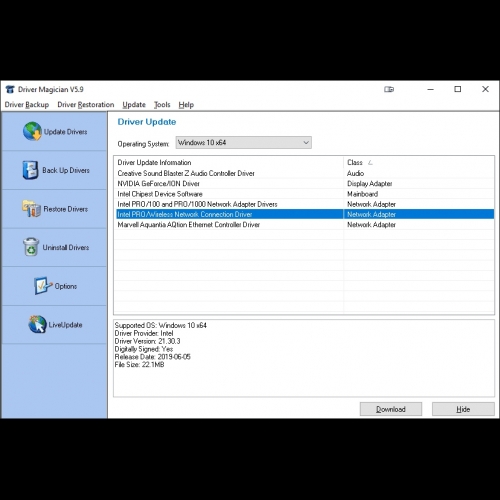Open the Help menu
Image resolution: width=500 pixels, height=500 pixels.
[186, 105]
